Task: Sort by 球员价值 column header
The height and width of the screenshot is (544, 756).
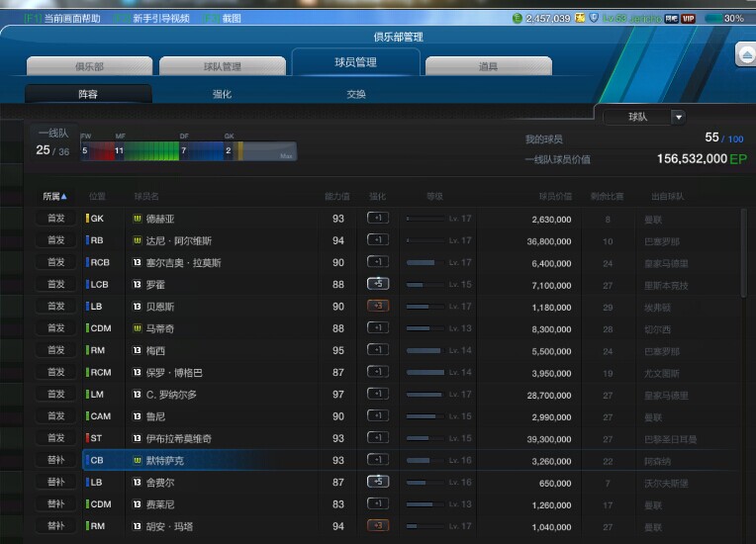Action: (x=555, y=196)
